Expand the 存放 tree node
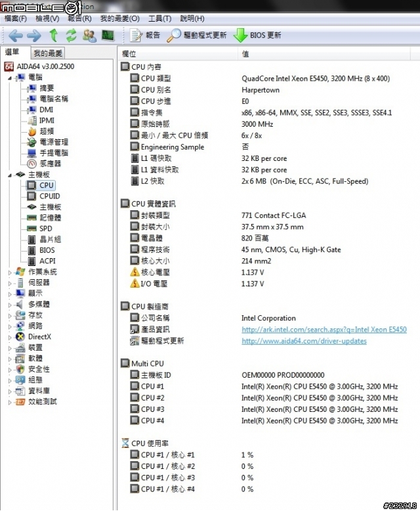 coord(10,316)
